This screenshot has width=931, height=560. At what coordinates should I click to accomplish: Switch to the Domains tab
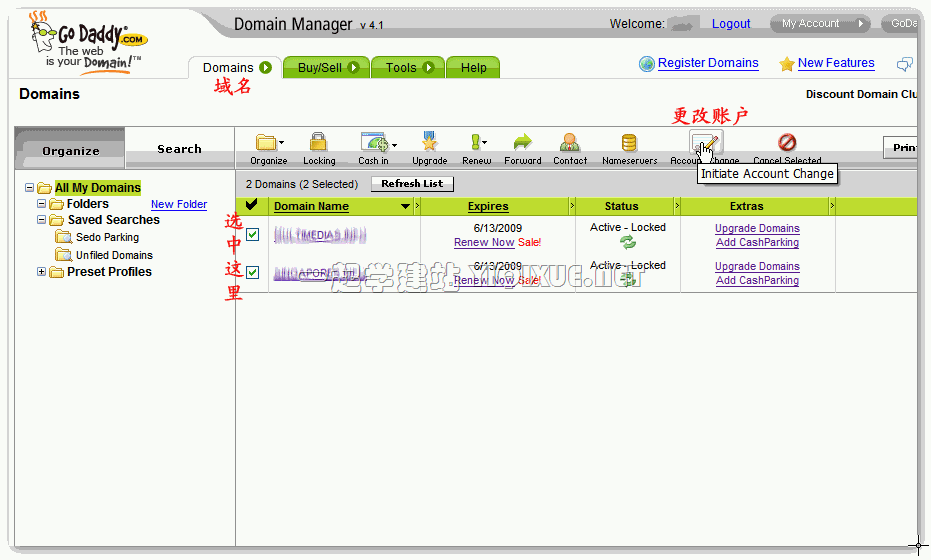pos(236,68)
